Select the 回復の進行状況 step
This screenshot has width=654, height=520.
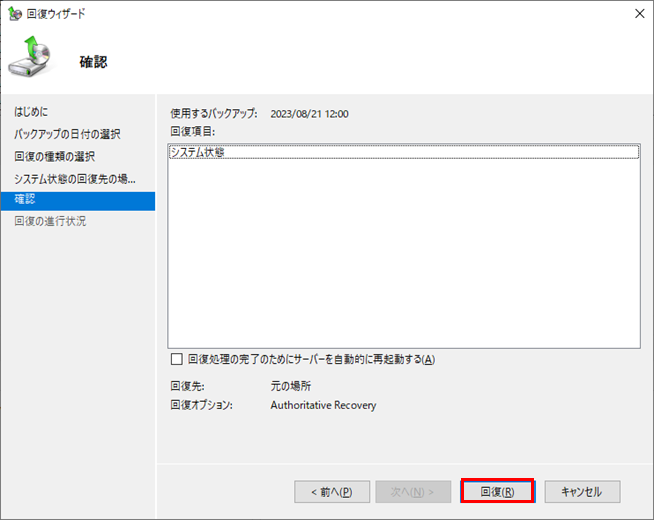pyautogui.click(x=50, y=221)
